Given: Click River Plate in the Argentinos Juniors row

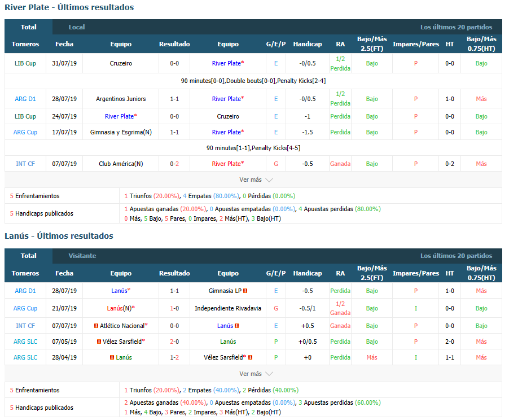Looking at the screenshot, I should point(226,99).
